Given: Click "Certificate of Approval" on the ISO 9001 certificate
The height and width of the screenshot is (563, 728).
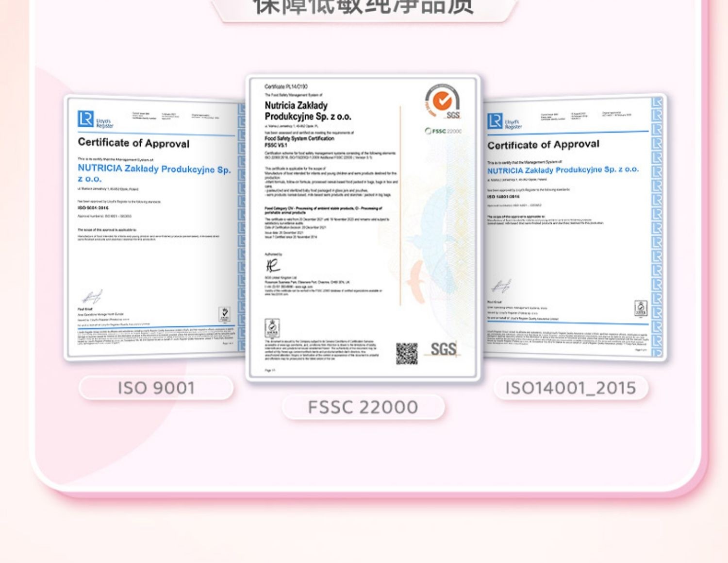Looking at the screenshot, I should (134, 143).
